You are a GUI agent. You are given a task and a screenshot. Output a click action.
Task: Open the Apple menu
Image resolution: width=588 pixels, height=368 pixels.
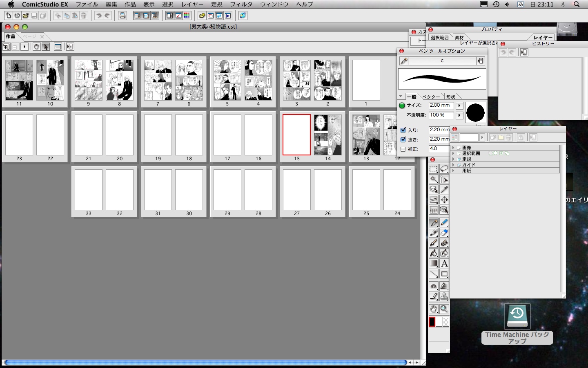pos(11,4)
